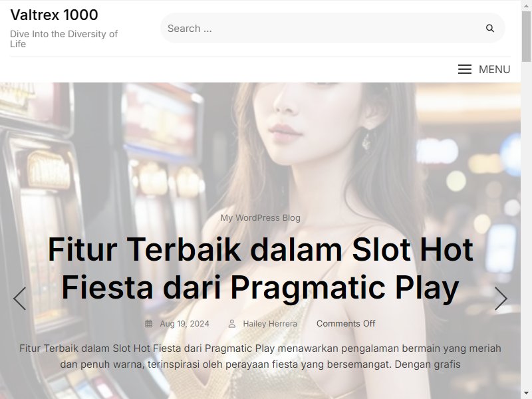Go to previous slide with left arrow

tap(20, 299)
